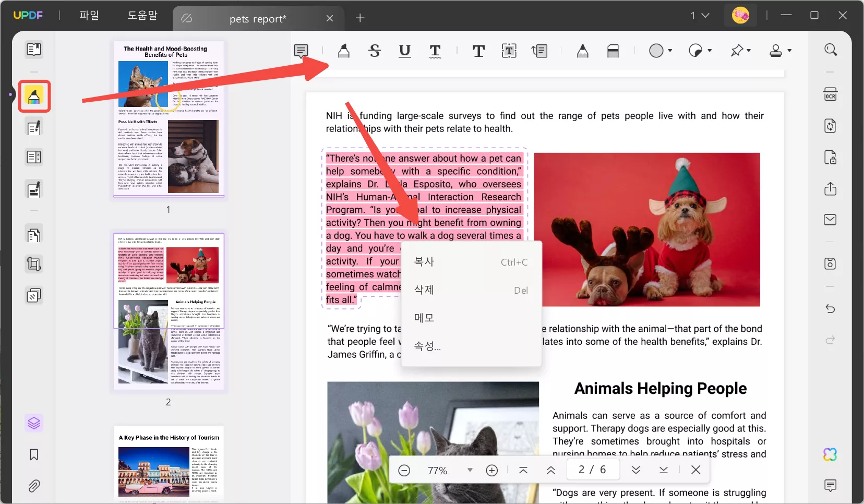Open the Organize Pages tool in sidebar
864x504 pixels.
[34, 157]
